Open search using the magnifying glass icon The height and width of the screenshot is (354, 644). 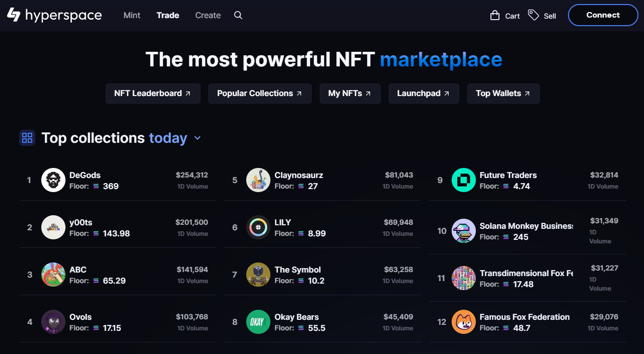238,15
